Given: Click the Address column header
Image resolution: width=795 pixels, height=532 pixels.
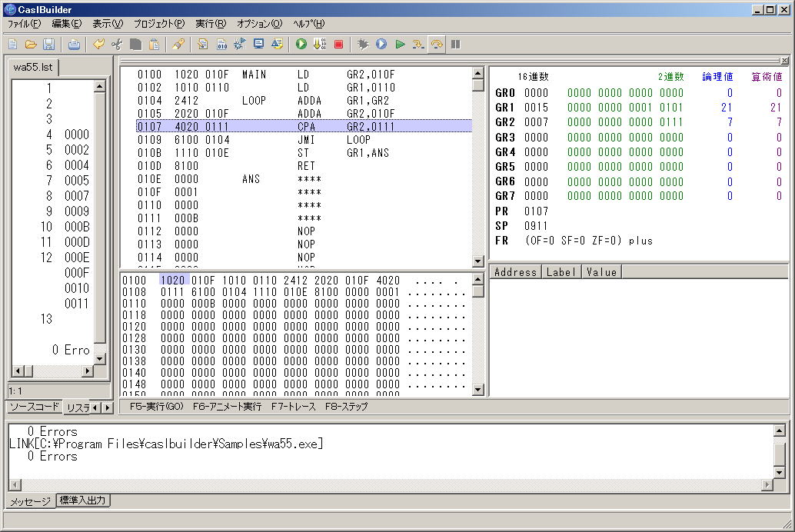Looking at the screenshot, I should click(x=516, y=272).
